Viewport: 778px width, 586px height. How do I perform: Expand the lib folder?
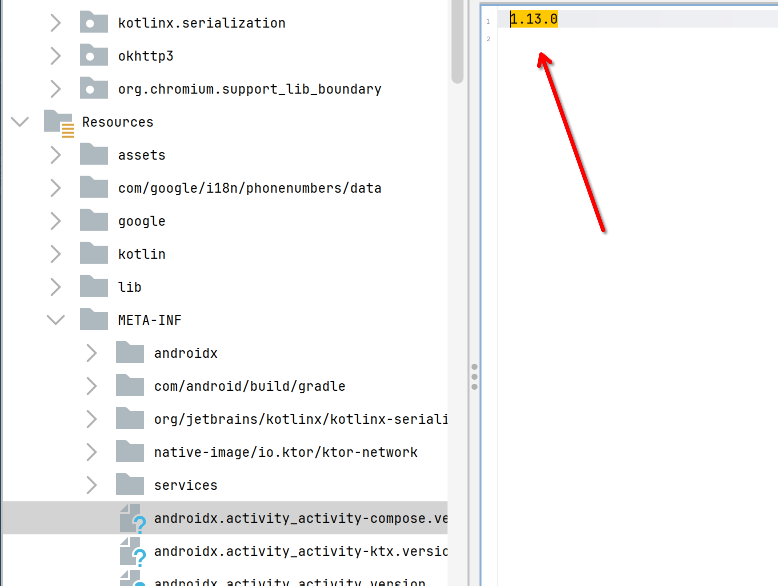(x=56, y=287)
